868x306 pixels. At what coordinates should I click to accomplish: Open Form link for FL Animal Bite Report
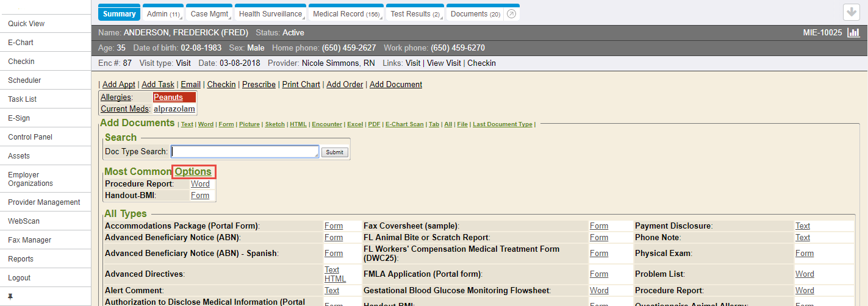599,238
